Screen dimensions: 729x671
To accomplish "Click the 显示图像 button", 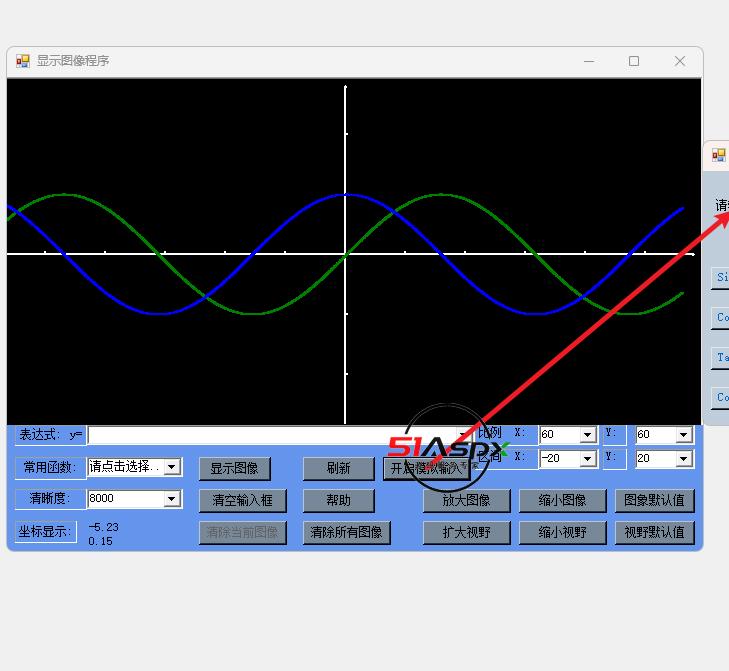I will [x=234, y=468].
